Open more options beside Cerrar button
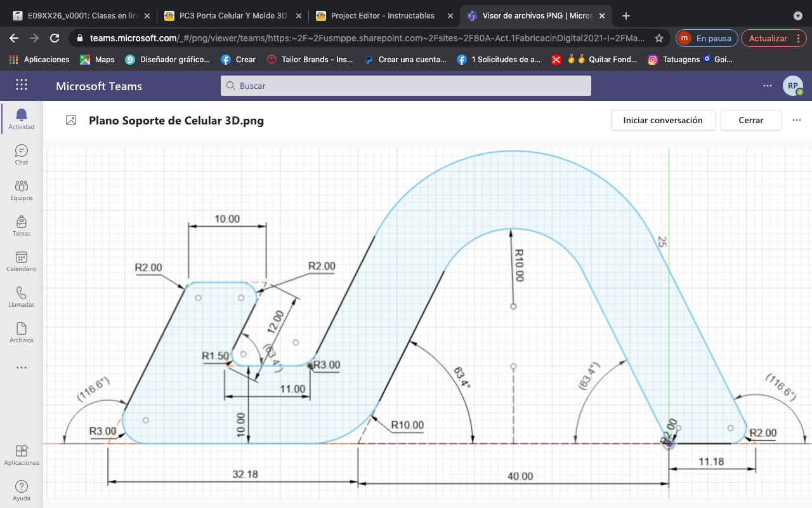 click(x=797, y=119)
